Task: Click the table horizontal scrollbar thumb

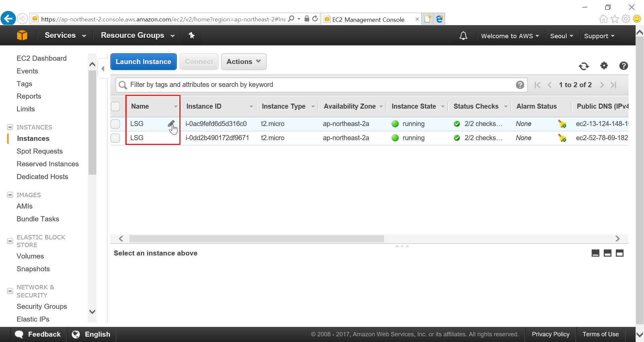Action: tap(257, 239)
